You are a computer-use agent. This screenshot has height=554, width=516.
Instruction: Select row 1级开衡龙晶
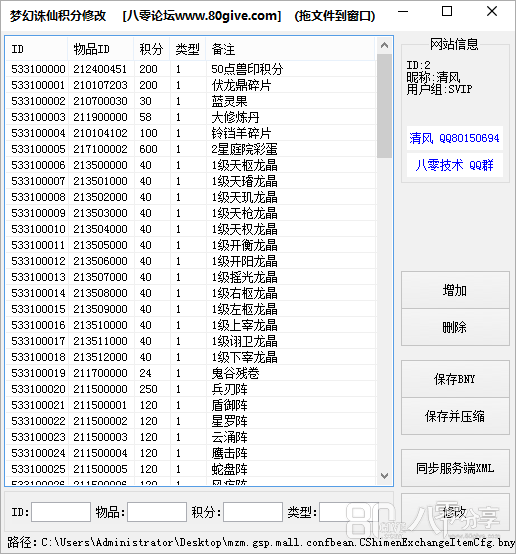[191, 245]
